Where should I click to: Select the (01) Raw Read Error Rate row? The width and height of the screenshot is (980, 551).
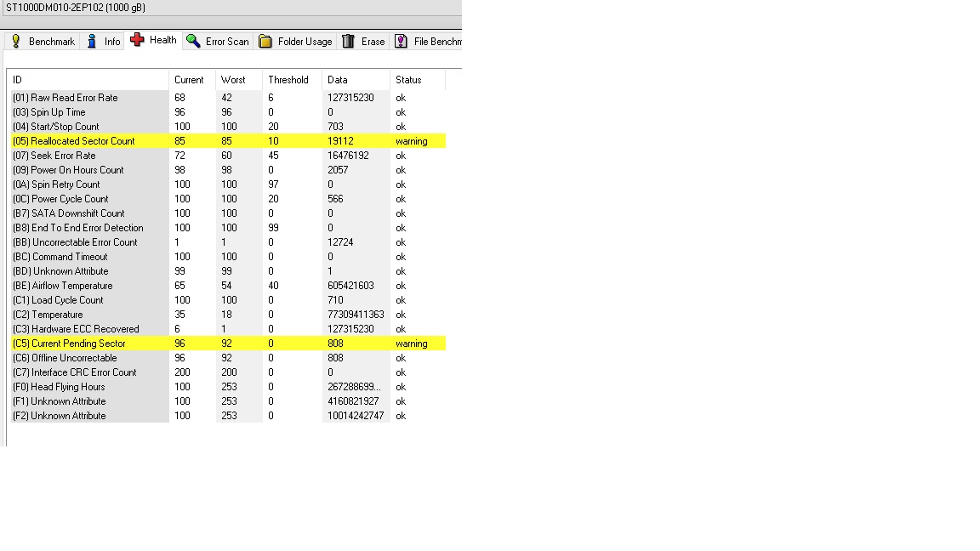coord(228,98)
